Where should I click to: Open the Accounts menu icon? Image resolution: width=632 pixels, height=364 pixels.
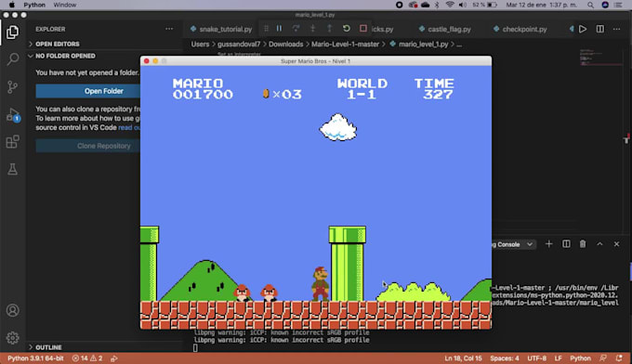pos(12,310)
